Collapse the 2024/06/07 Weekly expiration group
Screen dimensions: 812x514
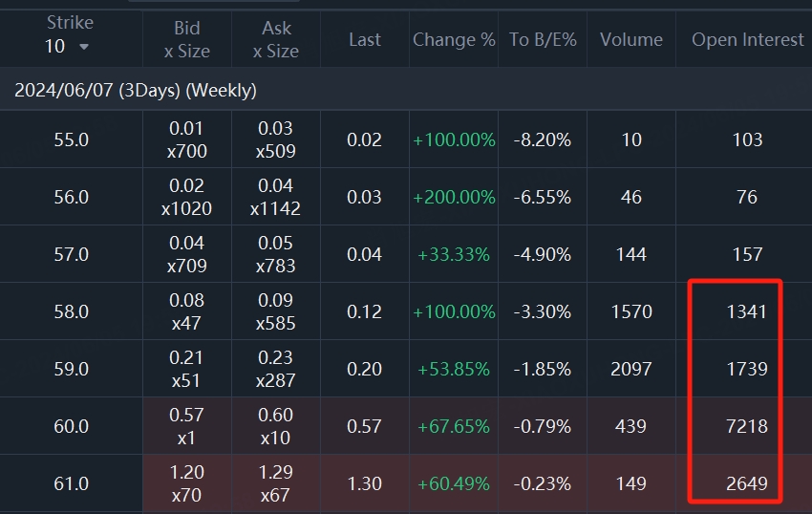[136, 91]
